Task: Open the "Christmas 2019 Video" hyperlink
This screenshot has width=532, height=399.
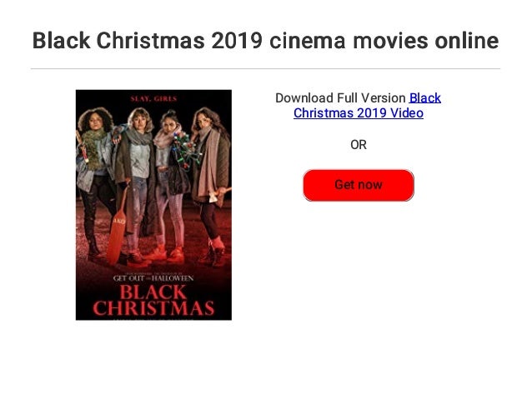Action: 359,113
